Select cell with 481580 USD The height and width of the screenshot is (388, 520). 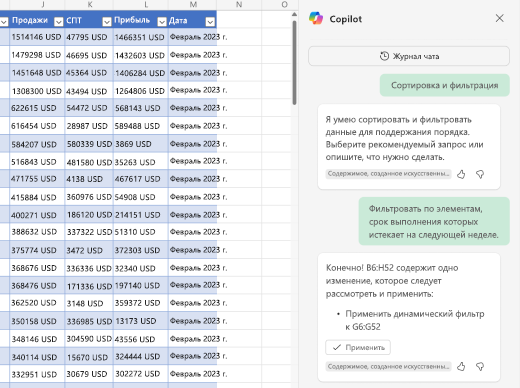pos(89,162)
